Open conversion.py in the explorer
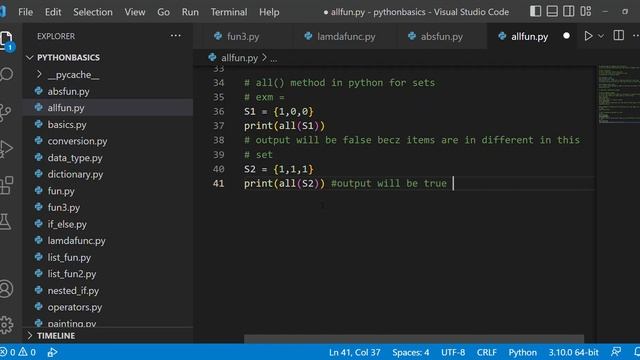 (x=77, y=141)
